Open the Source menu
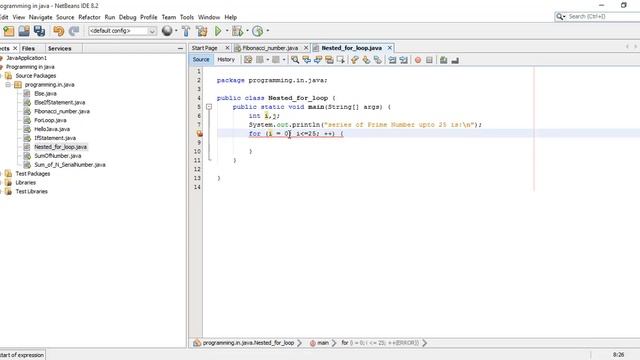 (x=65, y=17)
